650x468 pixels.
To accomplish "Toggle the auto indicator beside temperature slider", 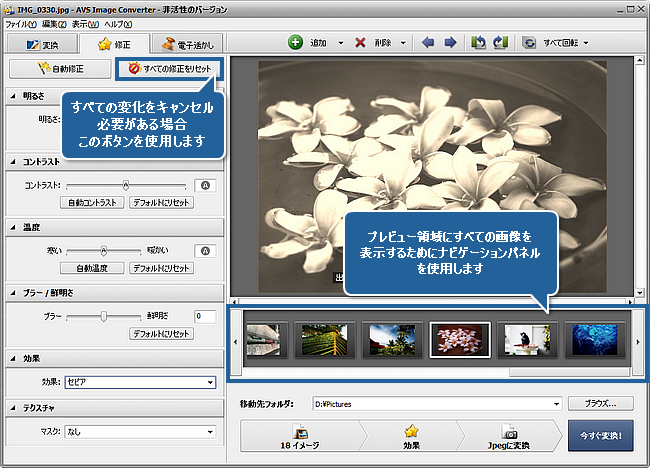I will pyautogui.click(x=205, y=251).
